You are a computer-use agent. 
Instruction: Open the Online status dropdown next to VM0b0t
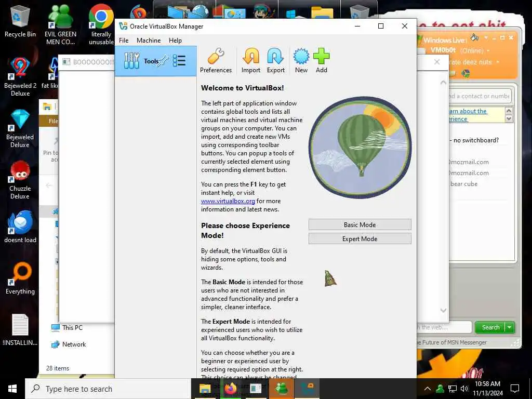488,50
